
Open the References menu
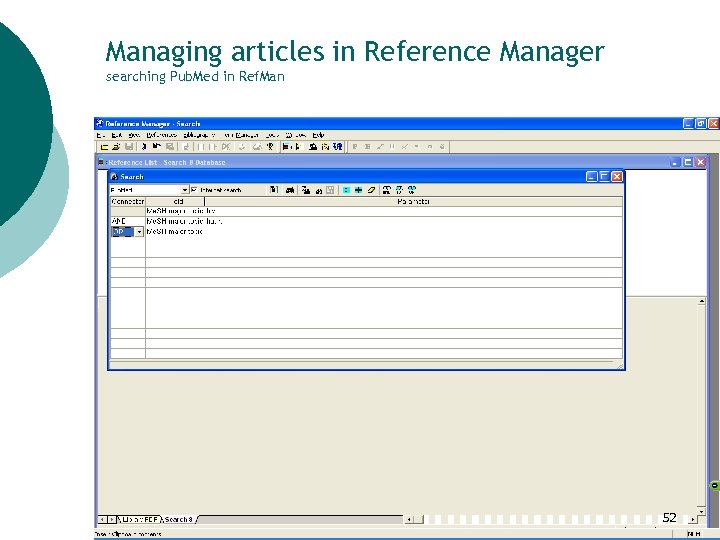pyautogui.click(x=162, y=135)
